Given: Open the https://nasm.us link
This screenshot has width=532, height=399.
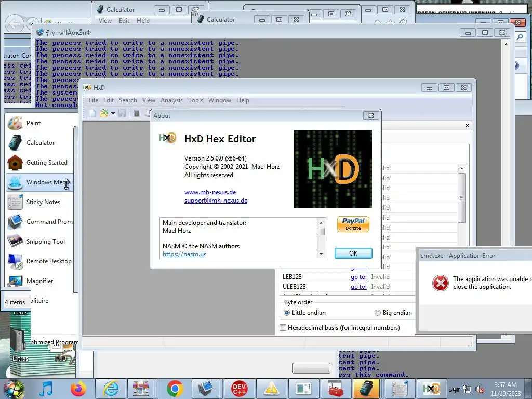Looking at the screenshot, I should click(184, 254).
